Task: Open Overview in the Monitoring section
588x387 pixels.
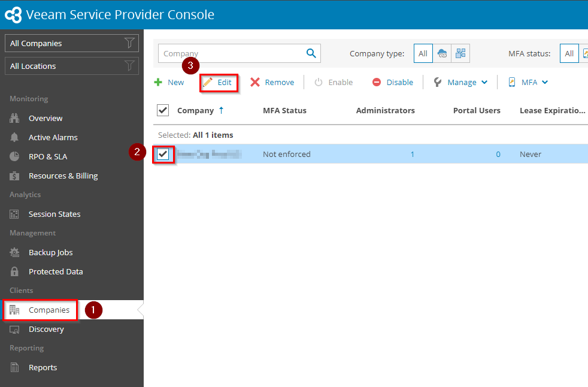Action: pos(46,118)
